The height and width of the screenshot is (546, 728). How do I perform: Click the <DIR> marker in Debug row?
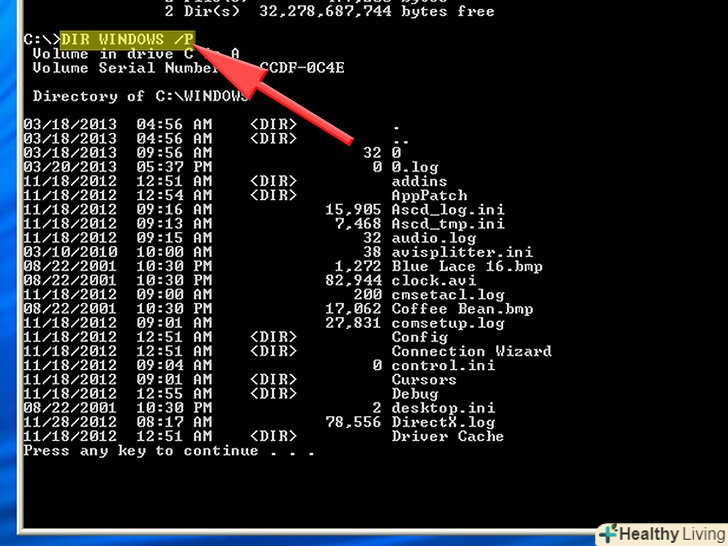pyautogui.click(x=273, y=394)
